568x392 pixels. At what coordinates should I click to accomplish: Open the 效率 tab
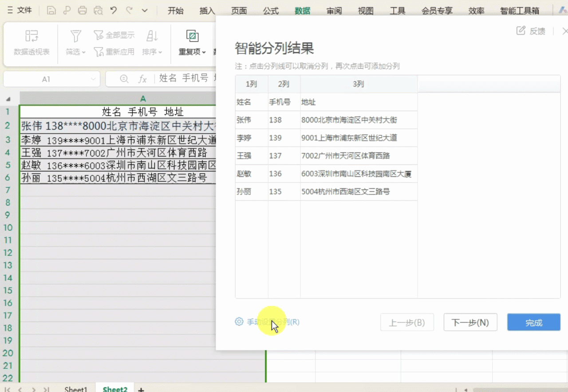(x=477, y=11)
